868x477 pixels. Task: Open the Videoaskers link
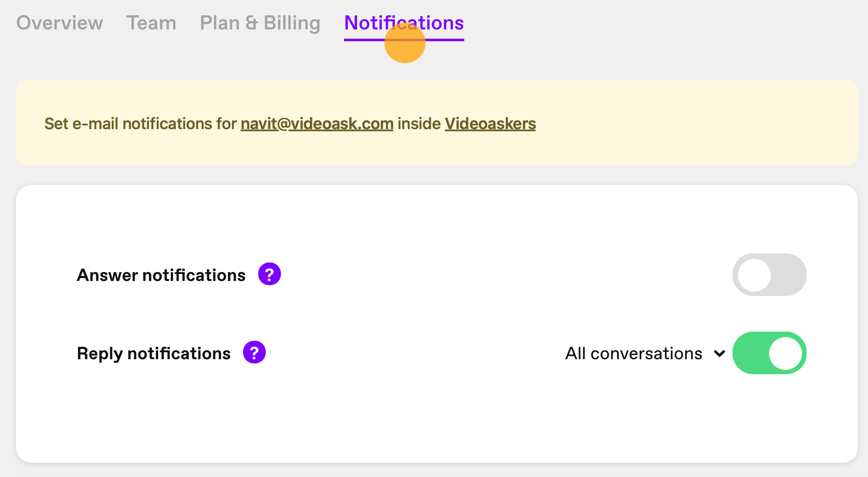pos(490,124)
